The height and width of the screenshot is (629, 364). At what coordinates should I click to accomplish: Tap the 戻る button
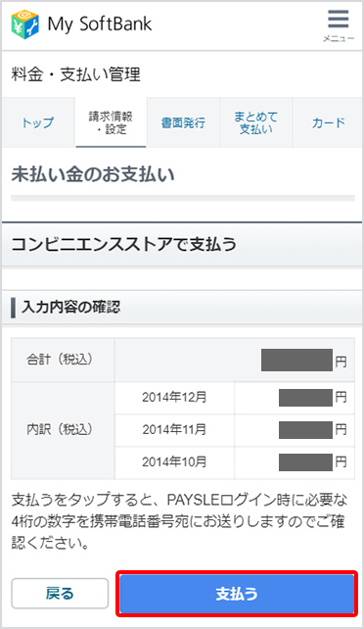(60, 594)
